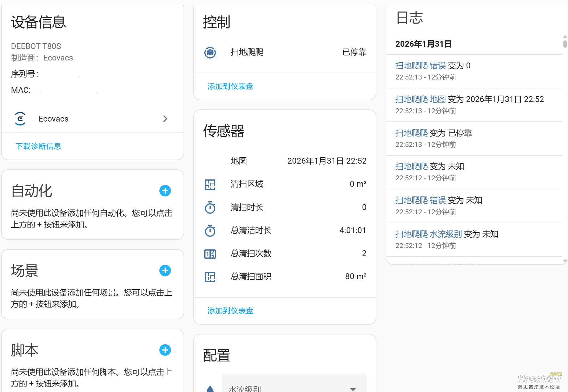
Task: Click the timer icon next to 总清洁时长
Action: pos(210,231)
